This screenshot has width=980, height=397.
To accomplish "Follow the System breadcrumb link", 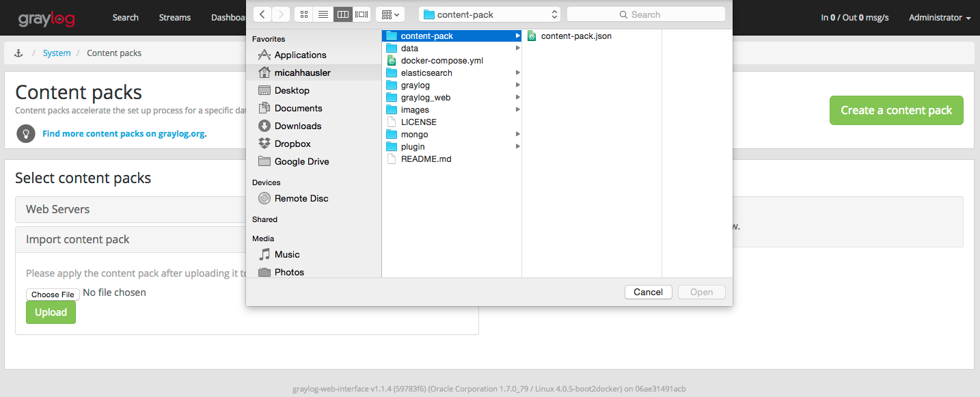I will click(57, 53).
